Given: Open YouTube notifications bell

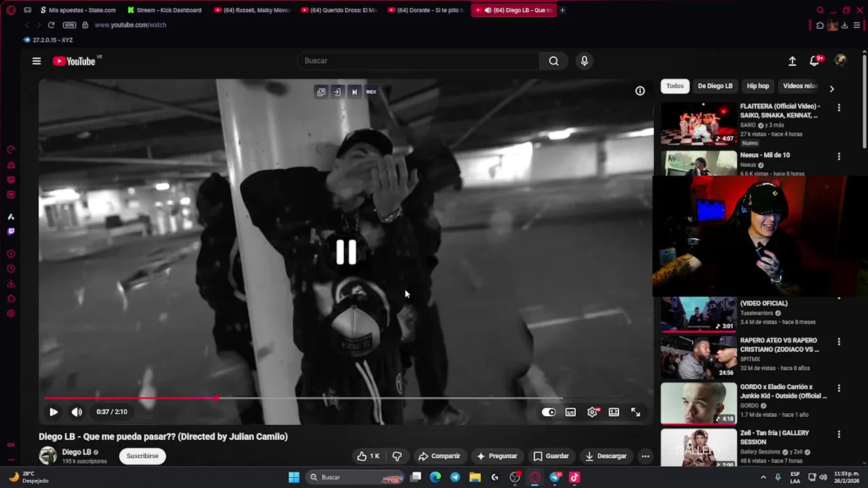Looking at the screenshot, I should click(815, 61).
